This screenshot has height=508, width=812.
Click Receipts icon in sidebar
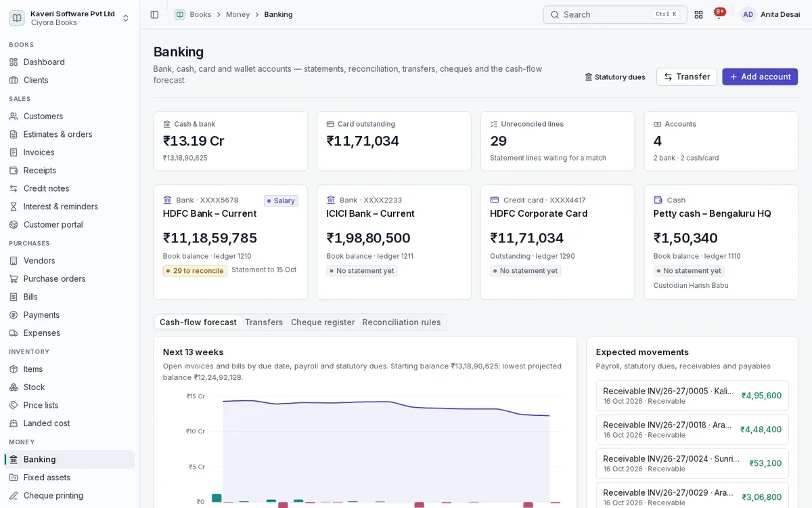coord(14,170)
